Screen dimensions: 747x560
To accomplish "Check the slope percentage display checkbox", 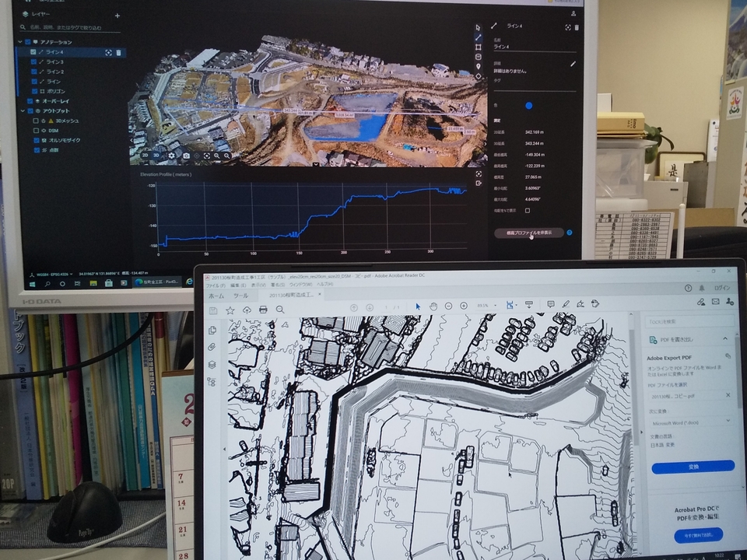I will pyautogui.click(x=528, y=211).
